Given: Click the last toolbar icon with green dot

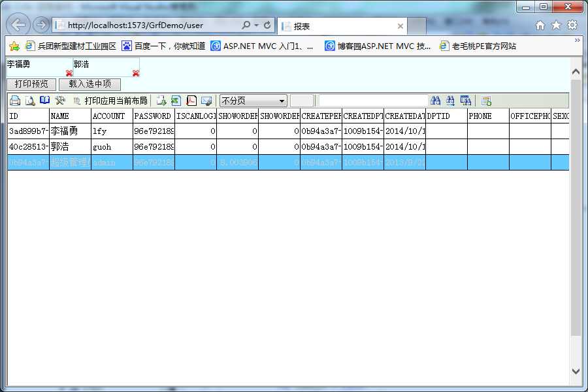Looking at the screenshot, I should [486, 101].
